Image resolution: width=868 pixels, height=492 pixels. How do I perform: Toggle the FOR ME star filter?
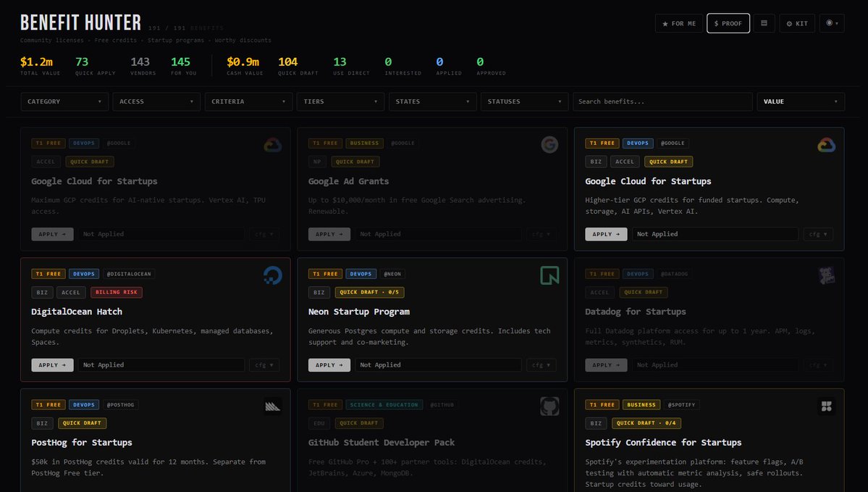click(678, 23)
